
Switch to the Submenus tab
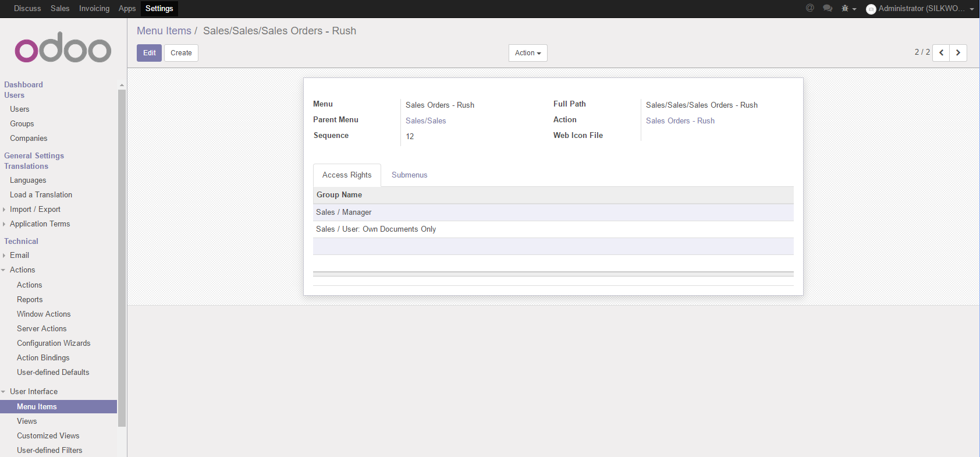(410, 175)
